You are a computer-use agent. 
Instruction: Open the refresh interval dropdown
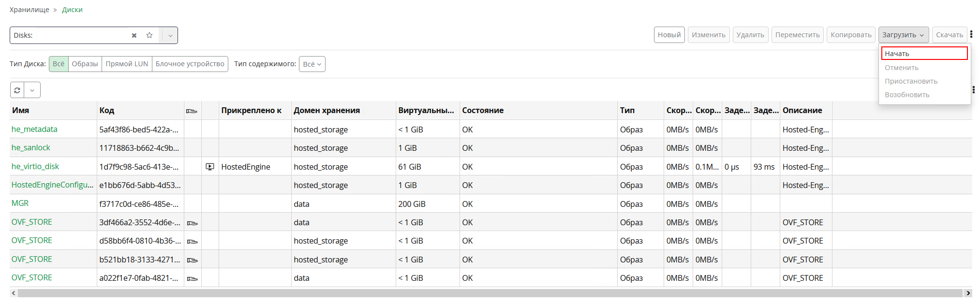32,90
